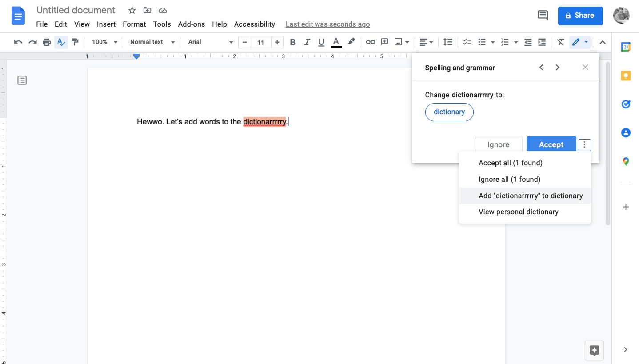Screen dimensions: 639x364
Task: Open the Tools menu
Action: point(162,24)
